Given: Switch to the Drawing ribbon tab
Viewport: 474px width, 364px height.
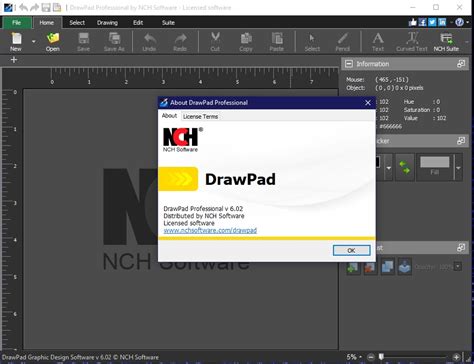Looking at the screenshot, I should pyautogui.click(x=107, y=23).
